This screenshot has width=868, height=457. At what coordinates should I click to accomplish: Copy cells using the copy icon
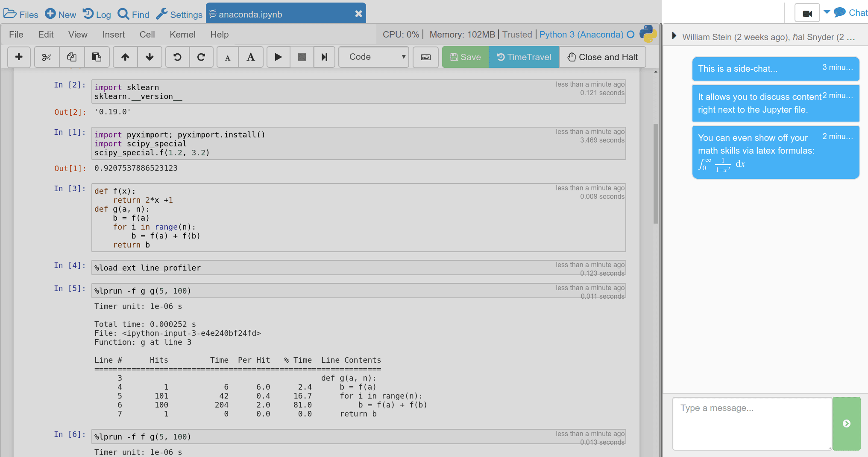pos(71,57)
